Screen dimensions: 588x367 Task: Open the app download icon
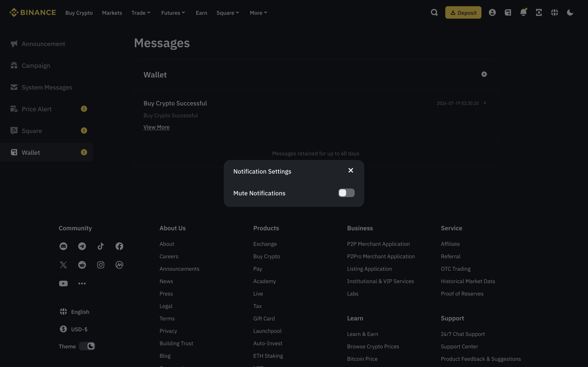pos(539,12)
